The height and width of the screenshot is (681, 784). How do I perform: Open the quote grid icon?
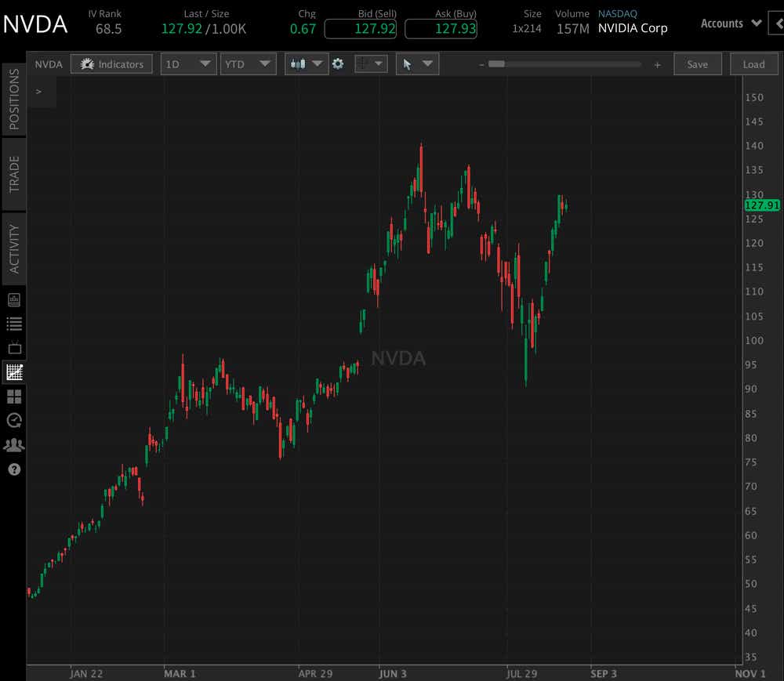coord(14,397)
